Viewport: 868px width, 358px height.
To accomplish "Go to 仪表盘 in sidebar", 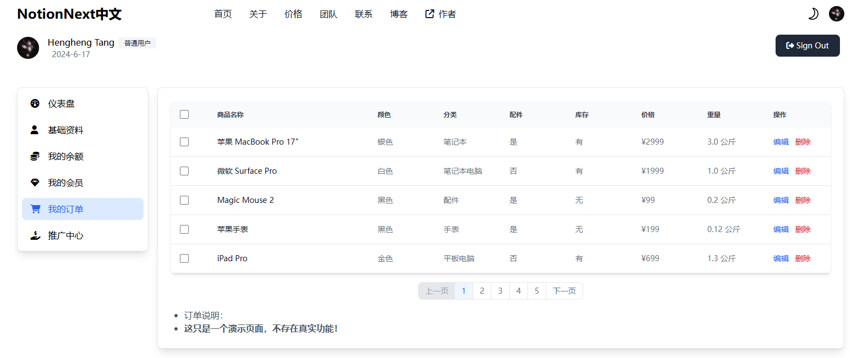I will pos(83,103).
